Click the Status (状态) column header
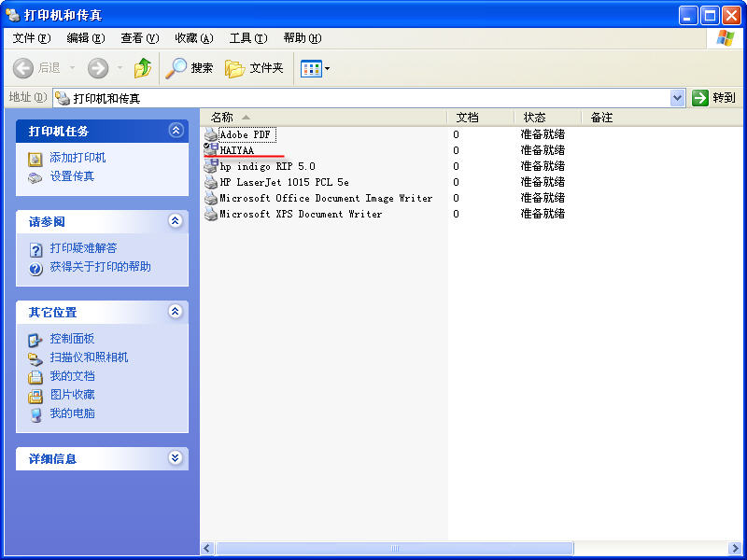Viewport: 747px width, 560px height. click(547, 118)
